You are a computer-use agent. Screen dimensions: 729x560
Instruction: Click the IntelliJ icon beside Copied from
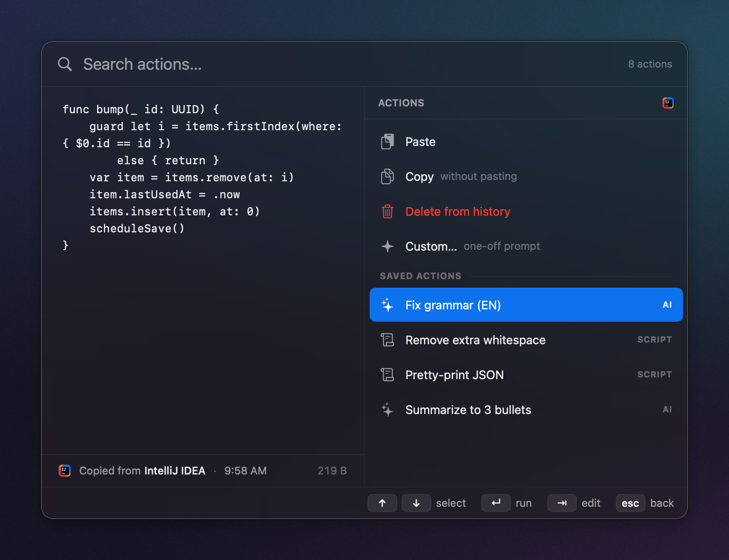65,471
